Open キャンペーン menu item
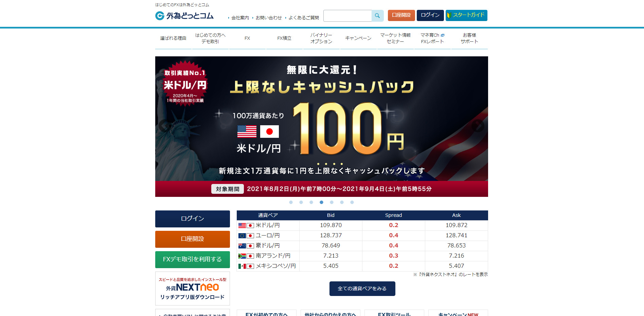644x316 pixels. click(x=358, y=38)
